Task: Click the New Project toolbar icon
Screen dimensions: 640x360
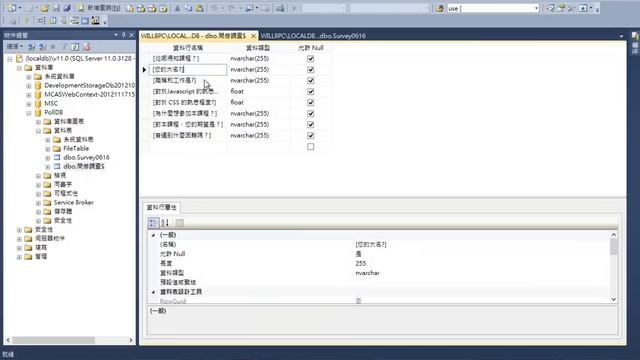Action: [x=12, y=8]
